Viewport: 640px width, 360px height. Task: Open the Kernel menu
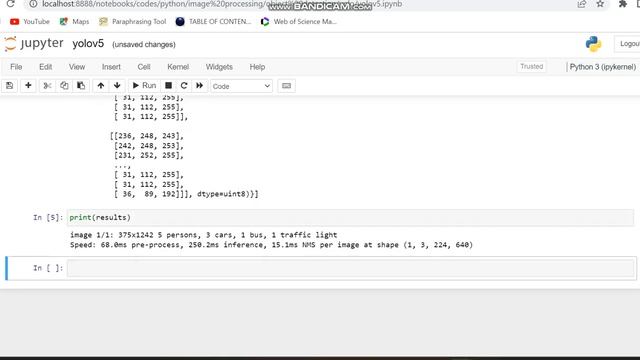click(178, 67)
